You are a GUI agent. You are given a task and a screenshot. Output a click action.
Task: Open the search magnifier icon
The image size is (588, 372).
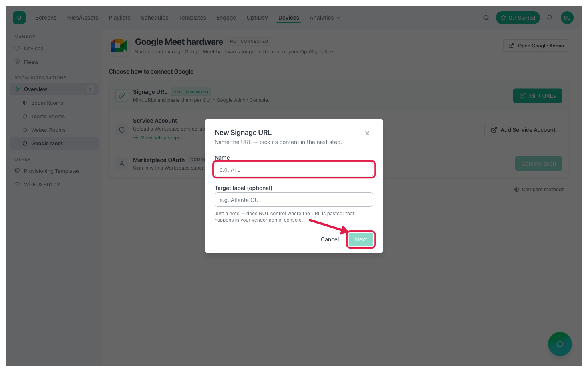point(486,18)
